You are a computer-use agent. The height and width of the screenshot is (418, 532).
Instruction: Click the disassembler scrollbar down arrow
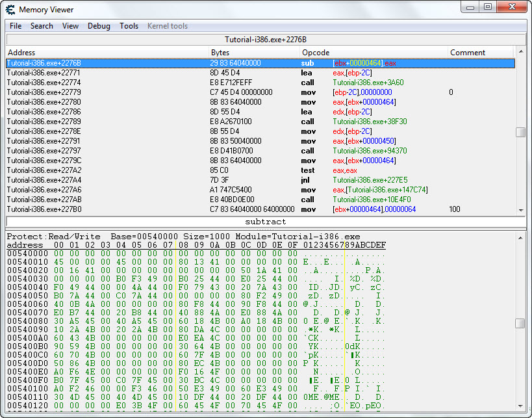tap(520, 210)
